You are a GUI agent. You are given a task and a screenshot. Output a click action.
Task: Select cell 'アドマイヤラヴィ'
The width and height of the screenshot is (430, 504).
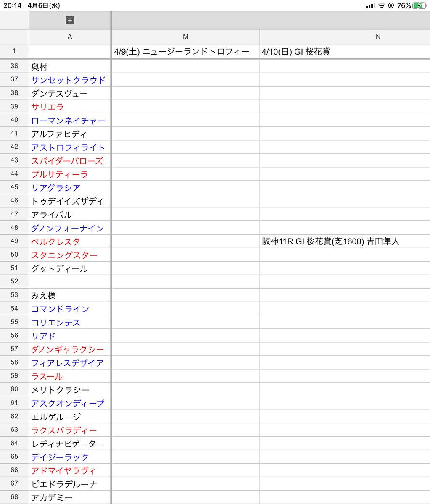70,470
